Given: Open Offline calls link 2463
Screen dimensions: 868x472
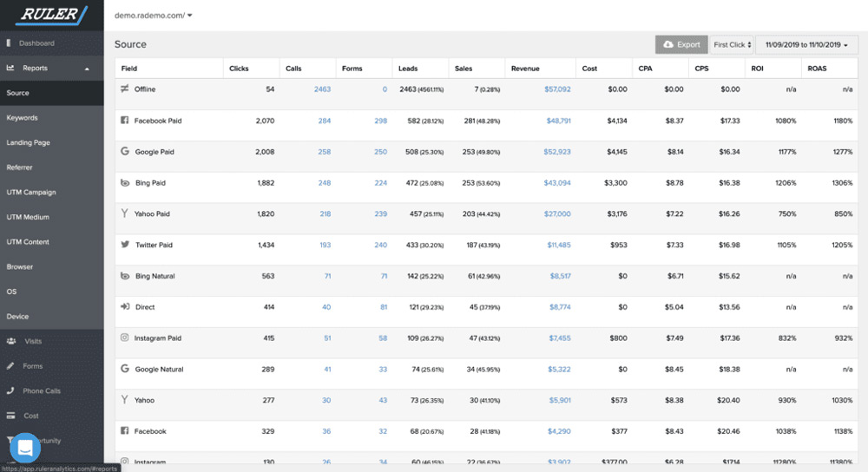Looking at the screenshot, I should click(322, 89).
